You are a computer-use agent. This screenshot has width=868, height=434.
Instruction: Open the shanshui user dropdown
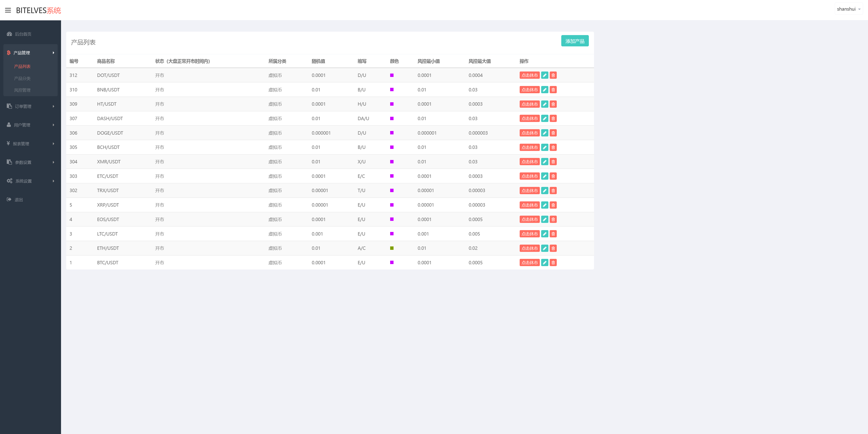coord(849,9)
